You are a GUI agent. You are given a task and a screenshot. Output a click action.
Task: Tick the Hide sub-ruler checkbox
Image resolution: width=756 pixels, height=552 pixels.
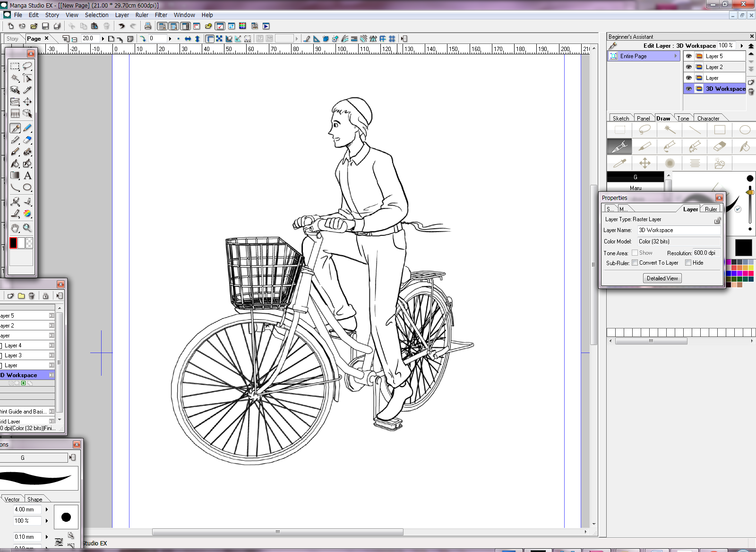(x=688, y=263)
